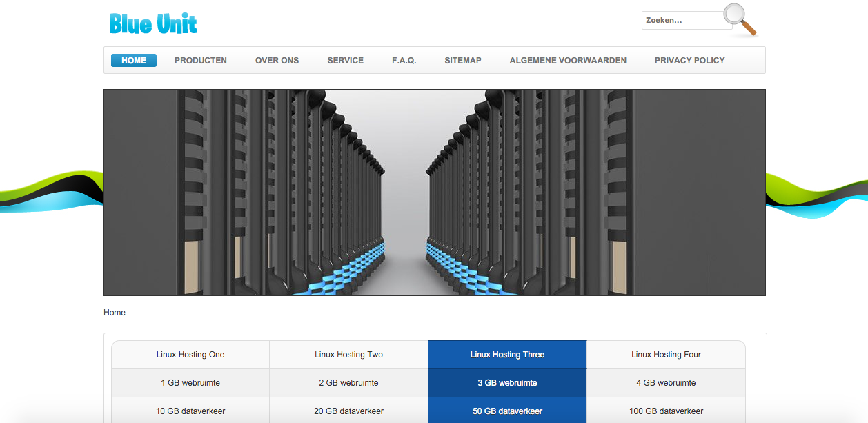Click the server room banner image
The width and height of the screenshot is (868, 423).
click(434, 193)
